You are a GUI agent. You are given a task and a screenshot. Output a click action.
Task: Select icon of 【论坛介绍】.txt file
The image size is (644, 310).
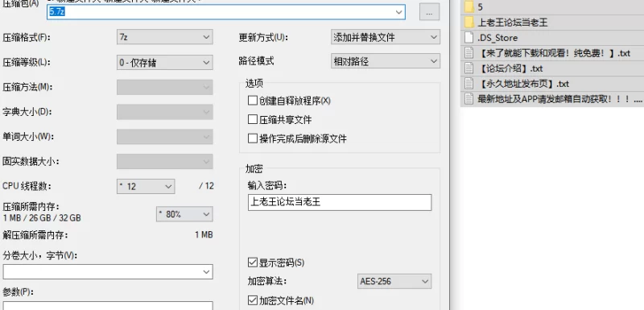pyautogui.click(x=469, y=68)
